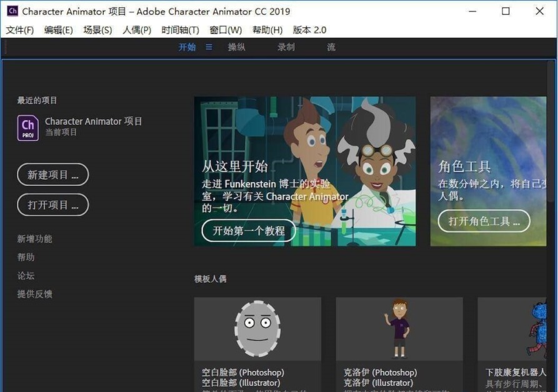Click the 开始第一个教程 button
This screenshot has height=392, width=558.
coord(249,231)
